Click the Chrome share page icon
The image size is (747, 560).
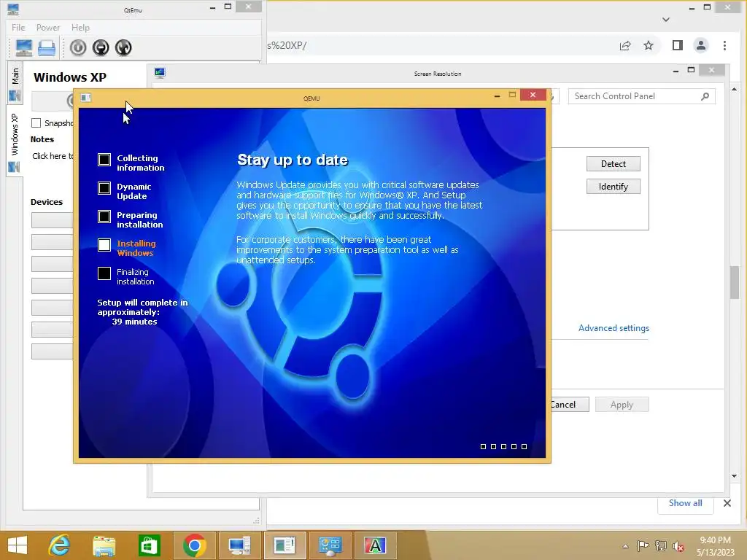coord(625,46)
